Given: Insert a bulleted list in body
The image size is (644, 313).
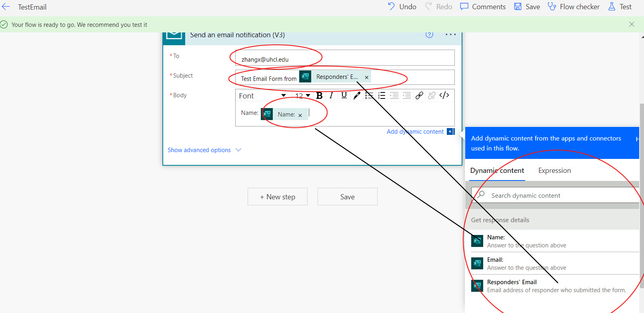Looking at the screenshot, I should pos(369,95).
